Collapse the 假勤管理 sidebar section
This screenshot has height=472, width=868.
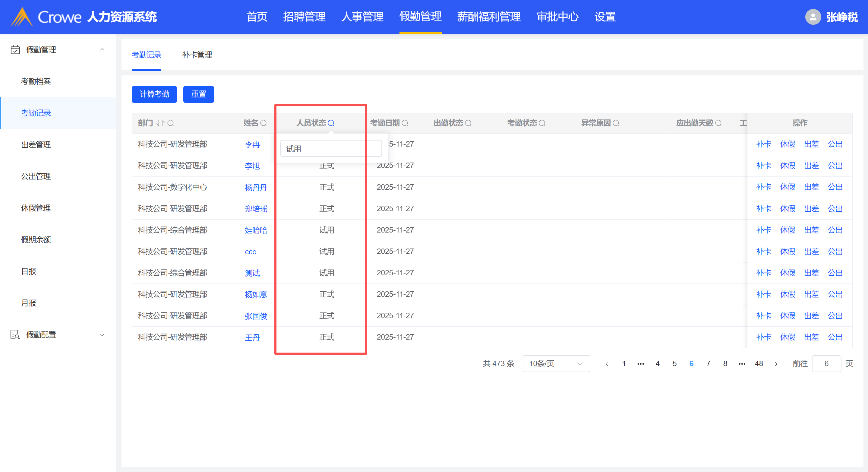click(x=102, y=49)
